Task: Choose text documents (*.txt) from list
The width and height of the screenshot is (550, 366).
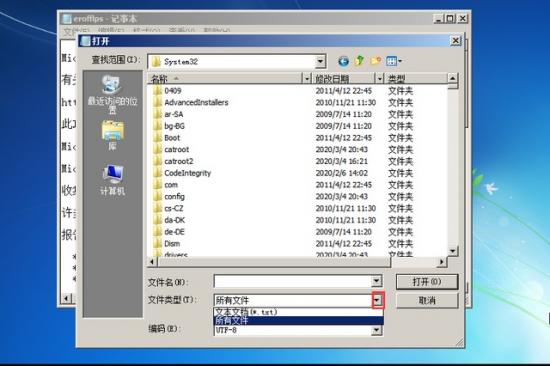Action: click(x=298, y=312)
